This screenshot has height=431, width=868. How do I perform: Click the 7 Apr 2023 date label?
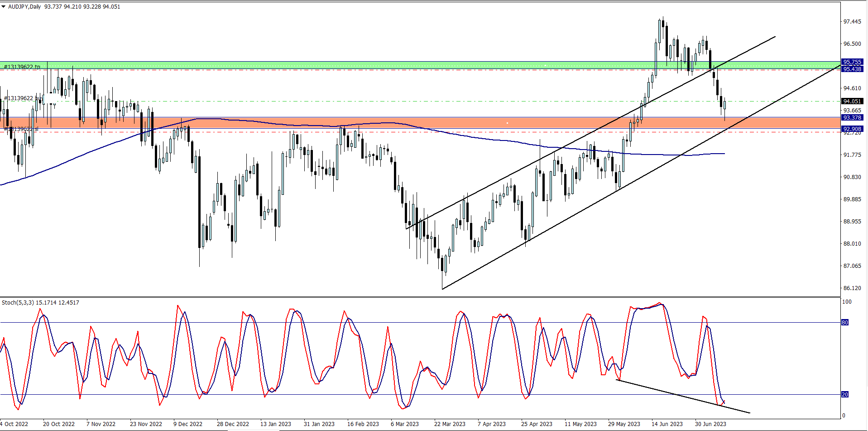[492, 424]
